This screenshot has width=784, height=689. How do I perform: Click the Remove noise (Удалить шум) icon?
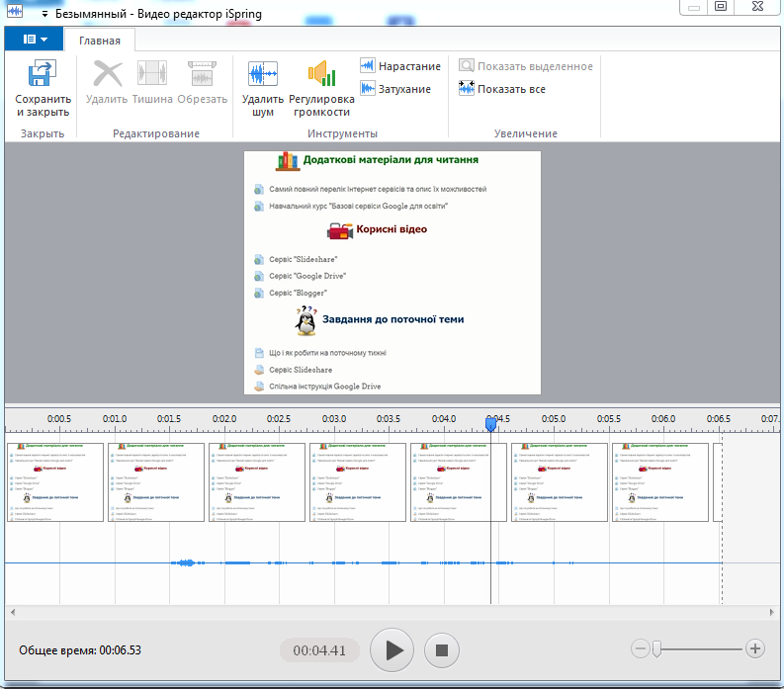263,73
